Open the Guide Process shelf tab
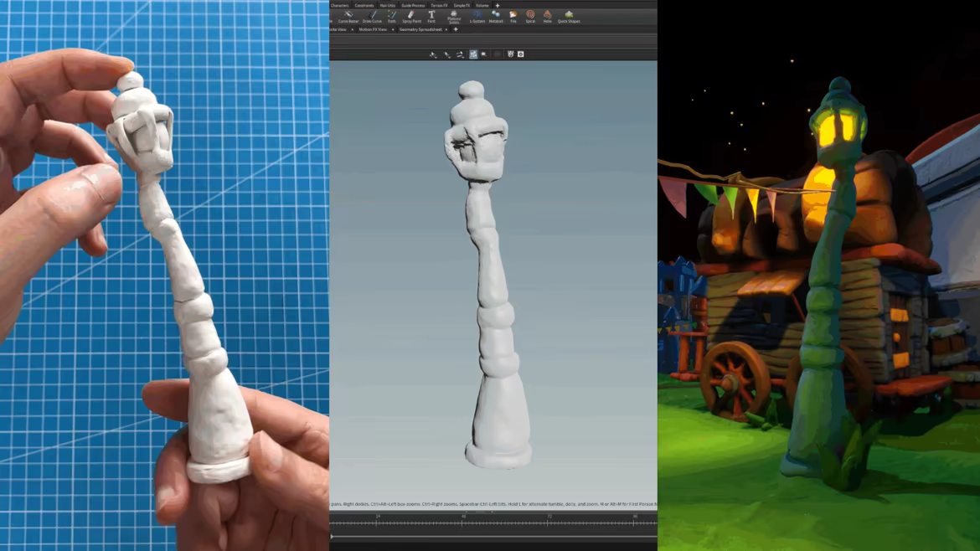The image size is (980, 551). (x=412, y=5)
